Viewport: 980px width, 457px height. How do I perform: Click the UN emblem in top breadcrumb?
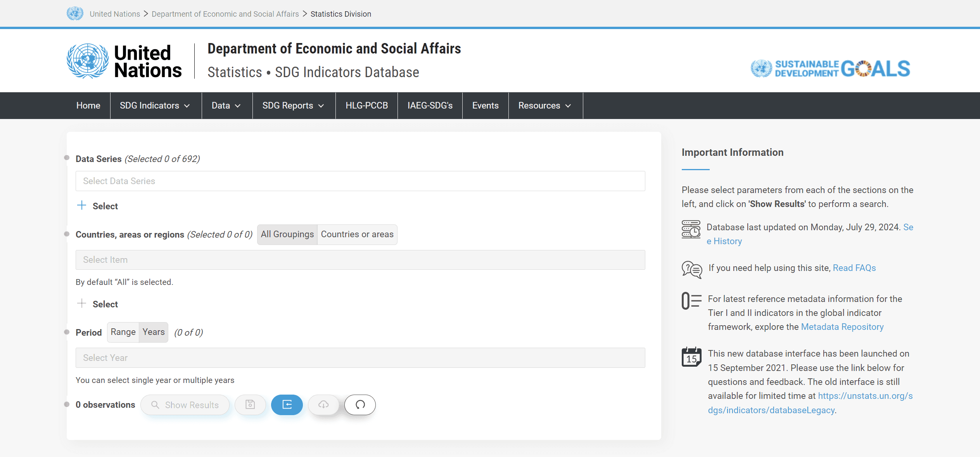point(75,14)
